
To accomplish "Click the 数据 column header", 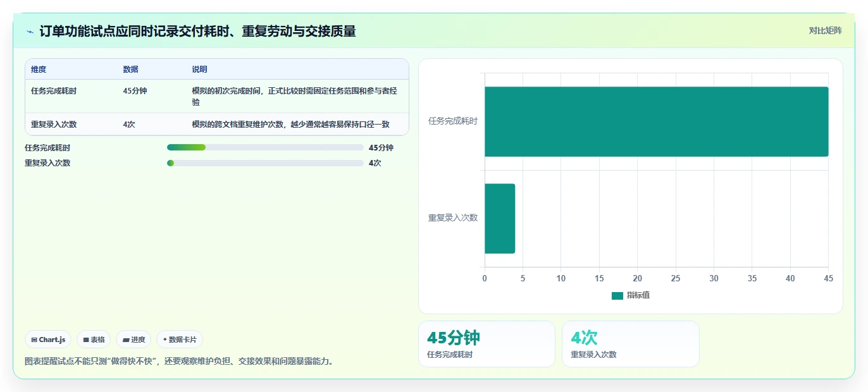I will coord(130,70).
